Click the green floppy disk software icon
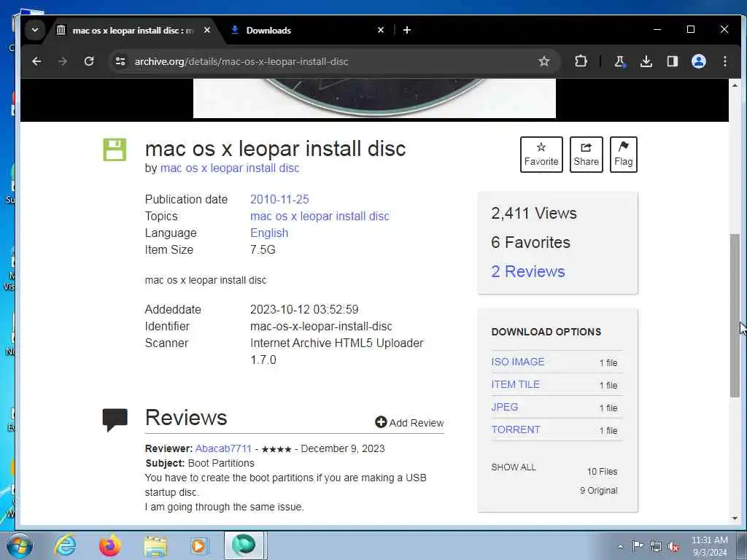Image resolution: width=747 pixels, height=560 pixels. (x=115, y=150)
